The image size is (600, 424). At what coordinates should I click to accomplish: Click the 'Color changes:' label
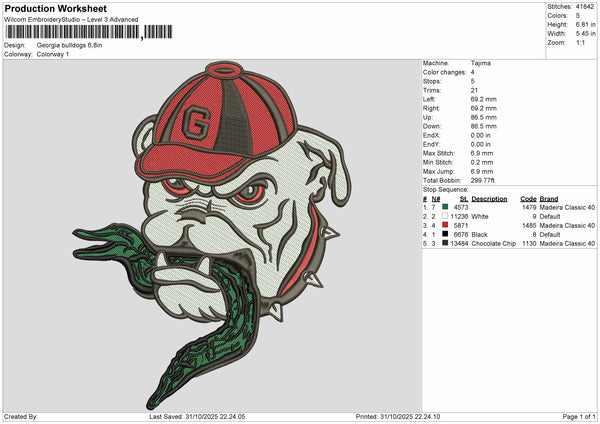tap(444, 72)
